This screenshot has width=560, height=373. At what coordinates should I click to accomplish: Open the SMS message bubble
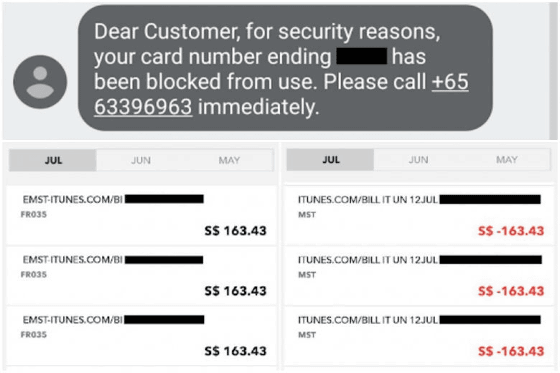click(x=285, y=68)
